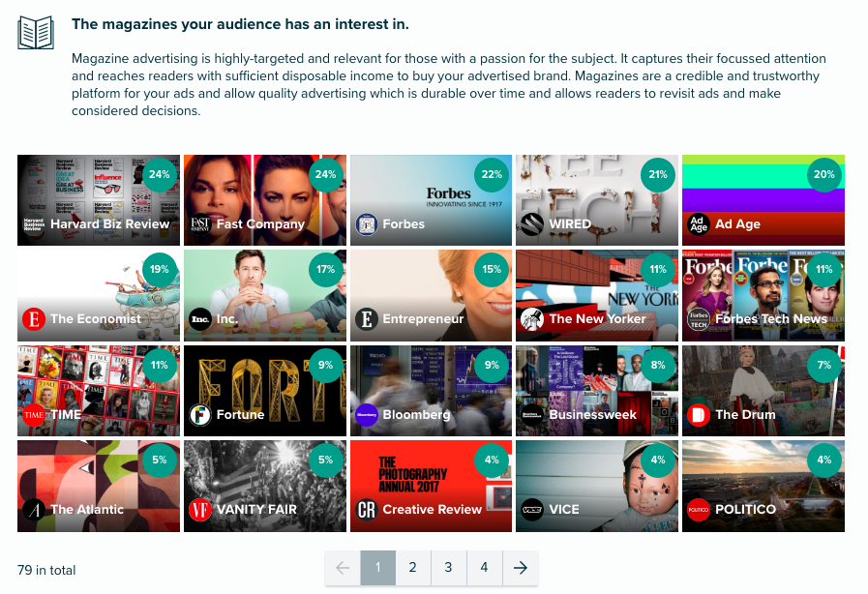Jump to page 3
This screenshot has width=868, height=594.
(448, 568)
